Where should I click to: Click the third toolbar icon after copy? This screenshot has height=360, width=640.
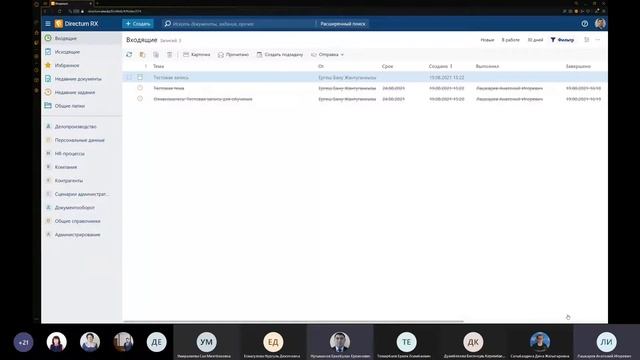coord(156,55)
